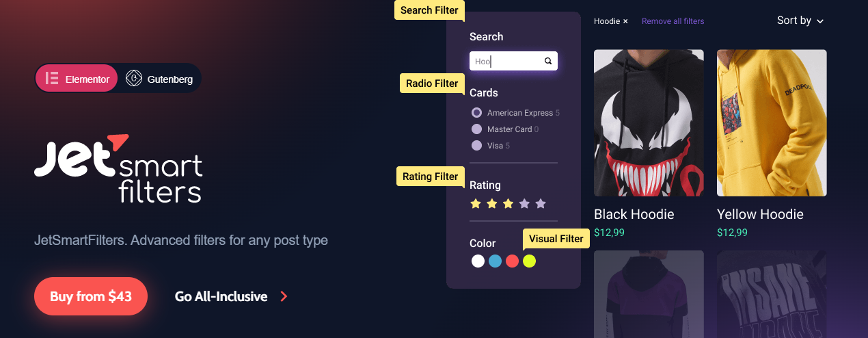The height and width of the screenshot is (338, 868).
Task: Click the JetSmartFilters logo
Action: click(x=118, y=168)
